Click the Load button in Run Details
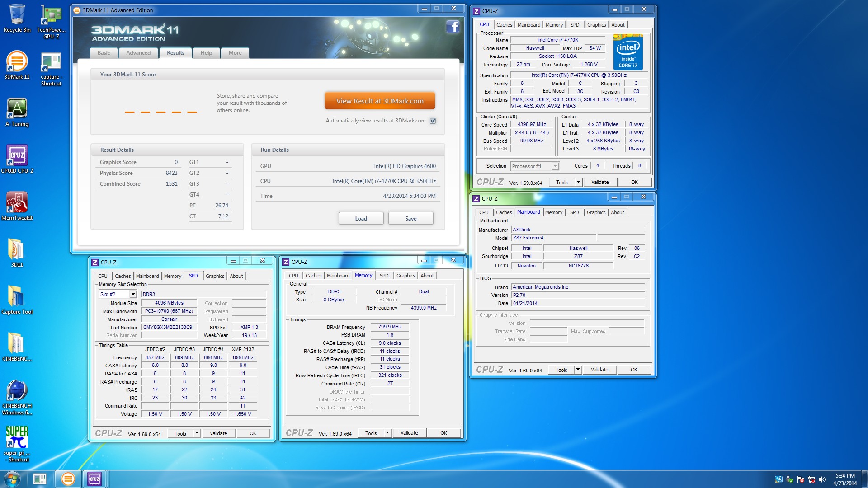The width and height of the screenshot is (868, 488). pyautogui.click(x=361, y=219)
